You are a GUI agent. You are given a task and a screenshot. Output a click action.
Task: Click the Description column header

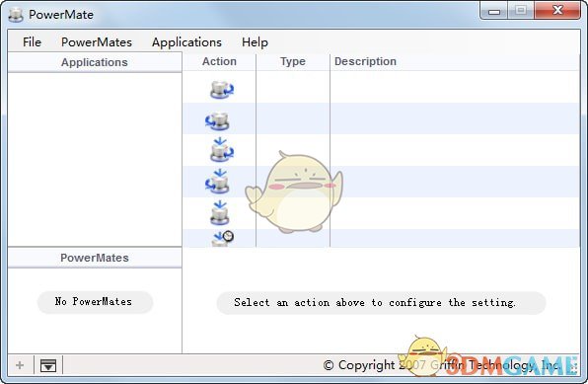[365, 61]
